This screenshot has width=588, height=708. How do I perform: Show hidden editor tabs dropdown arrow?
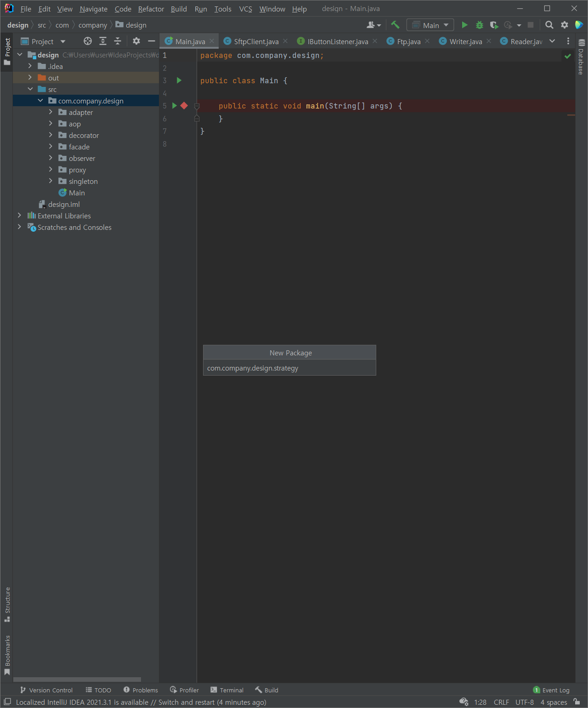point(552,41)
